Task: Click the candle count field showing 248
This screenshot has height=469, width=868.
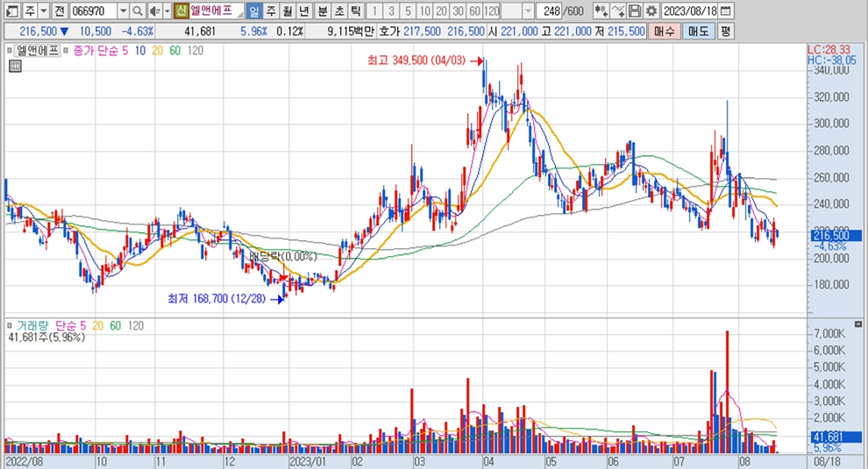Action: coord(551,11)
